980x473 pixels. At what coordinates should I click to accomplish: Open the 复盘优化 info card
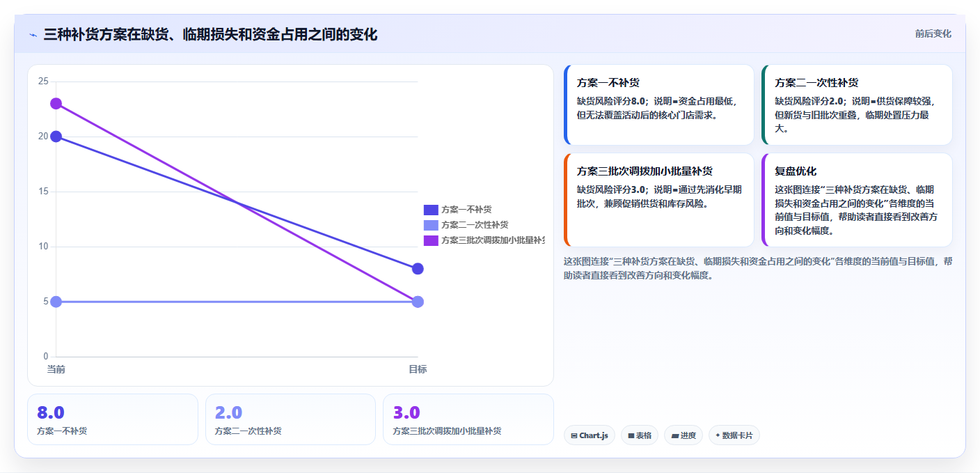click(857, 200)
